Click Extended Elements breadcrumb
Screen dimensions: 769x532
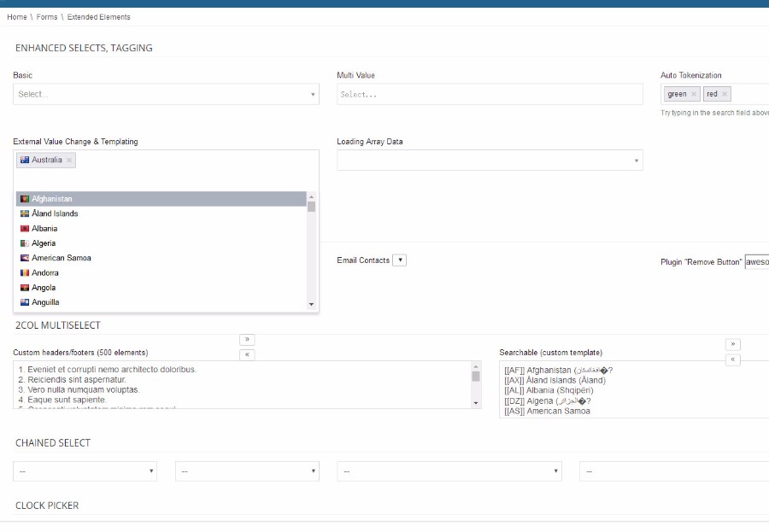(98, 17)
